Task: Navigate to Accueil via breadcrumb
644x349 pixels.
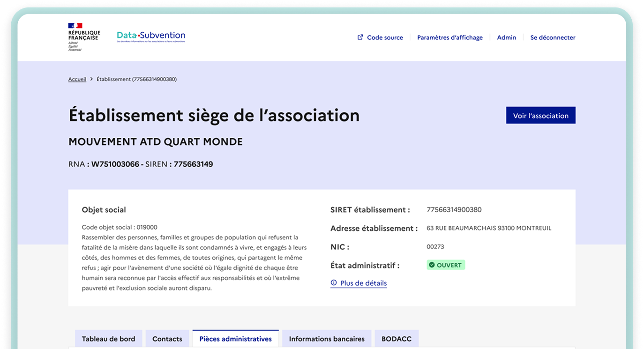Action: point(77,79)
